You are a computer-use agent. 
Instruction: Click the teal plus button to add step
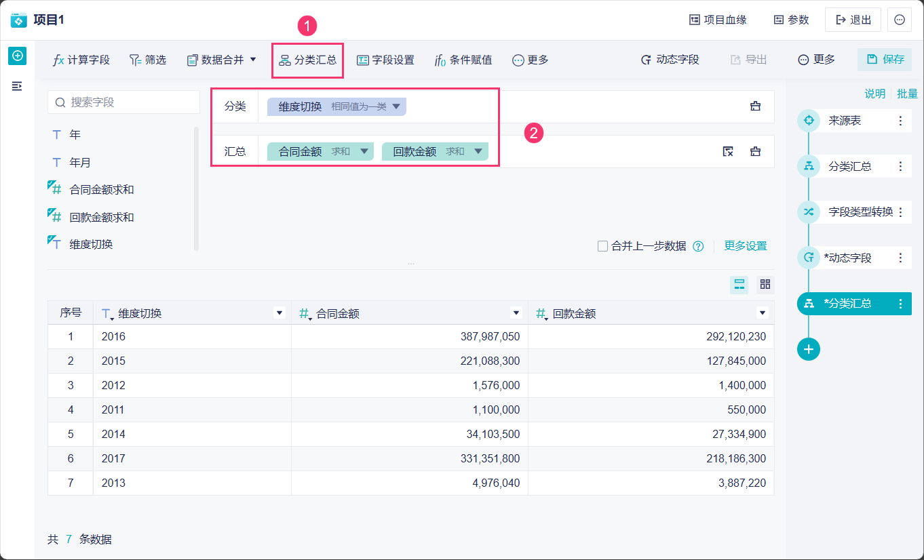tap(809, 349)
